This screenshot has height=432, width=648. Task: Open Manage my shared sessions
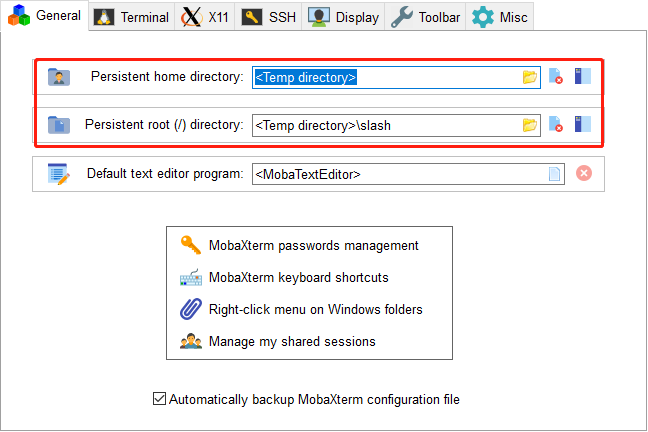coord(278,341)
